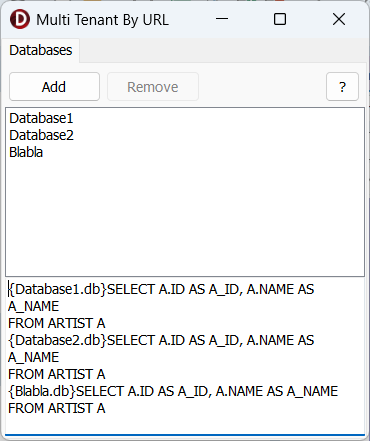This screenshot has width=370, height=441.
Task: Click the window title Multi Tenant By URL
Action: pyautogui.click(x=102, y=20)
